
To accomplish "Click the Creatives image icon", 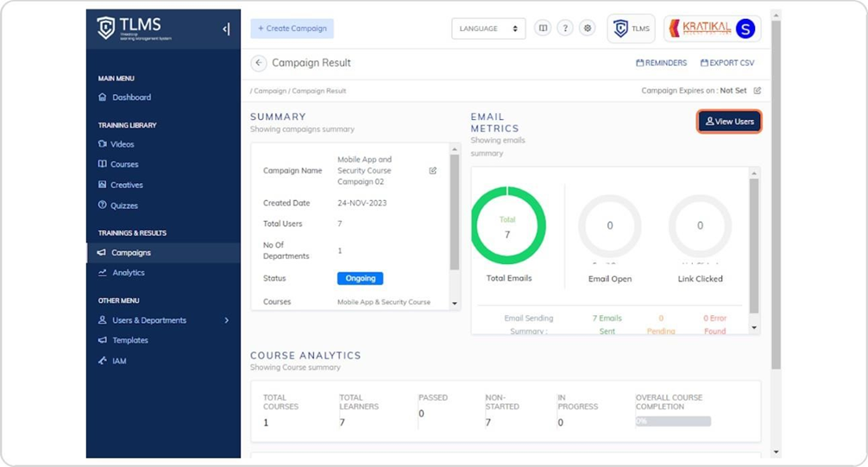I will pyautogui.click(x=103, y=185).
